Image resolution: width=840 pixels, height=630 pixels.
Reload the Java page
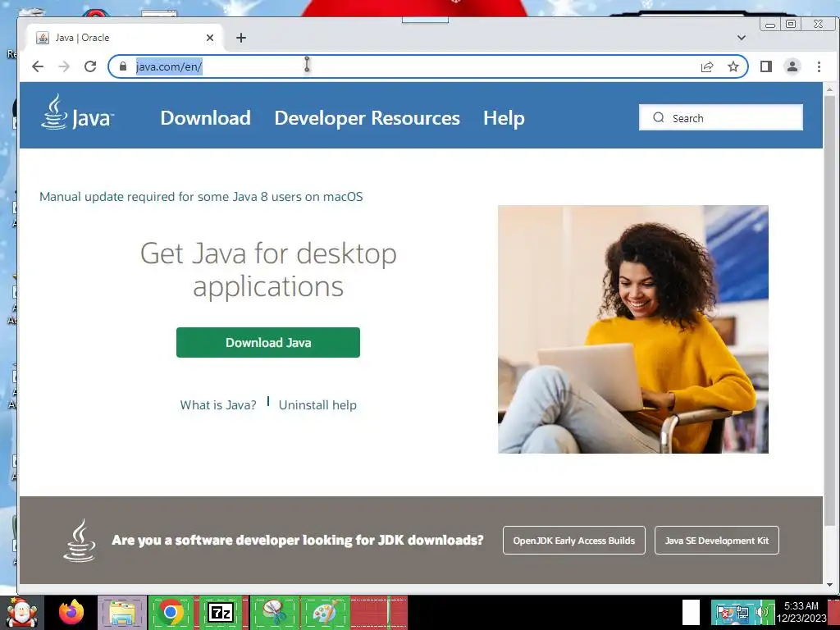(90, 66)
